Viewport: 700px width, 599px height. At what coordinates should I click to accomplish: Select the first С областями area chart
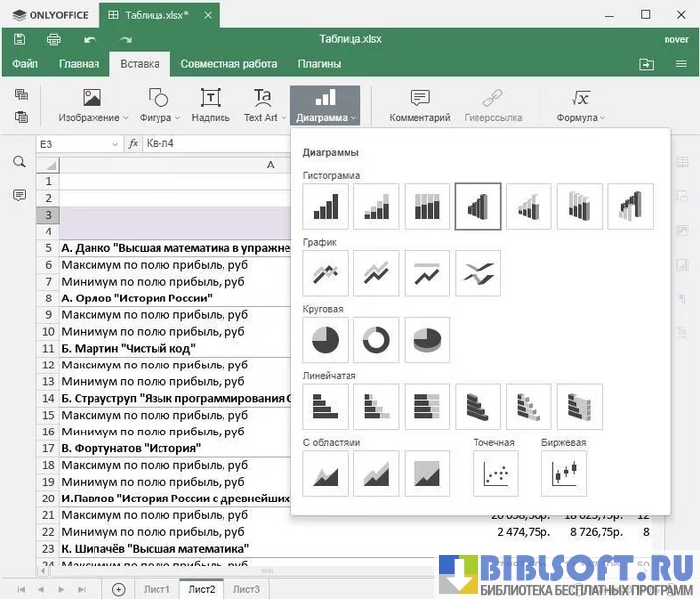pyautogui.click(x=325, y=474)
